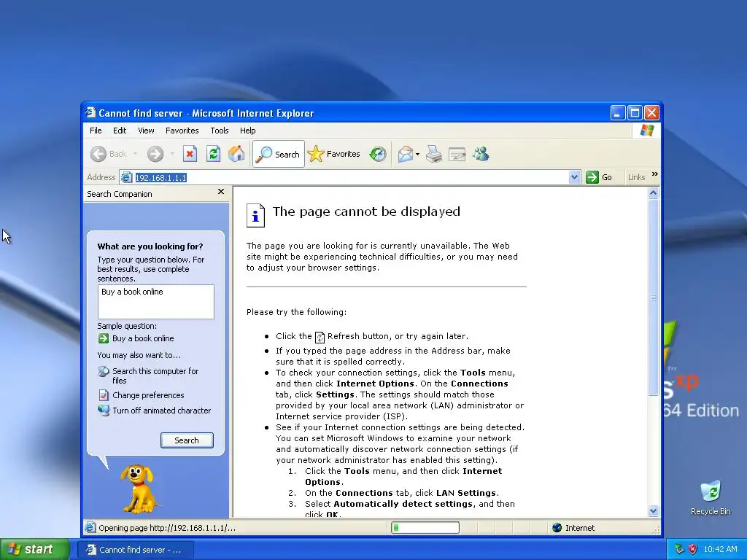This screenshot has width=747, height=560.
Task: Click the animated character icon beside Turn off
Action: (104, 410)
